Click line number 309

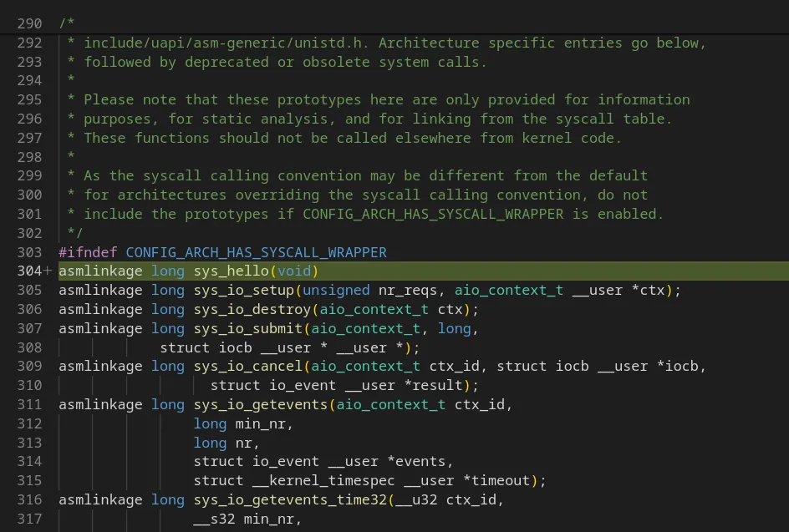point(30,366)
